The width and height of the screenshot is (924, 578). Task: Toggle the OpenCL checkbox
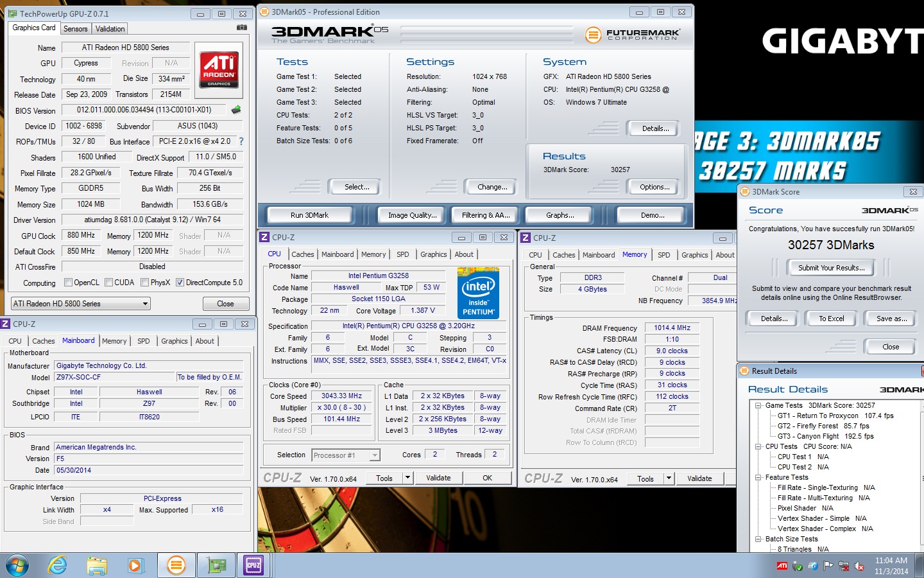coord(68,283)
